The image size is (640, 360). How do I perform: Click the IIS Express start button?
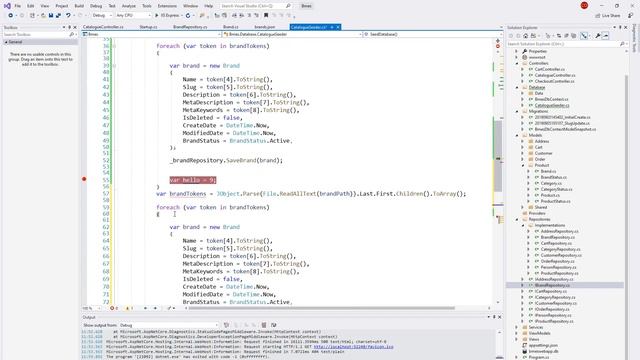(168, 16)
